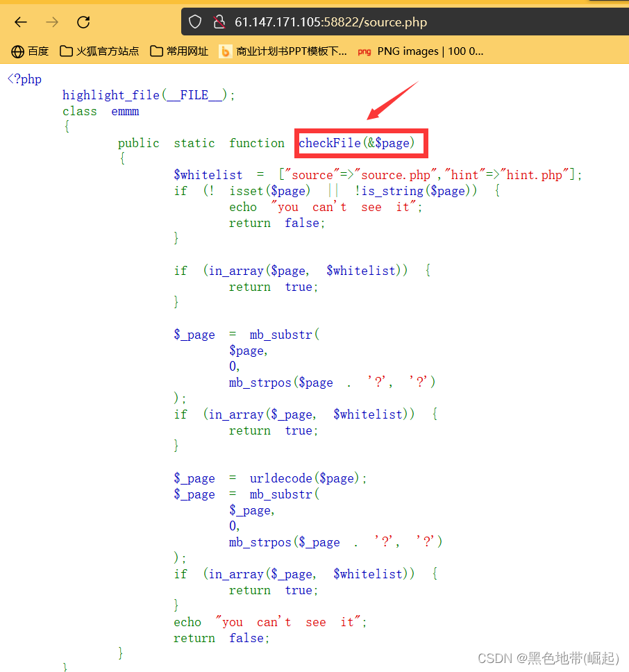Click the folder icon beside 火狐官方站点
The width and height of the screenshot is (629, 672).
[66, 51]
